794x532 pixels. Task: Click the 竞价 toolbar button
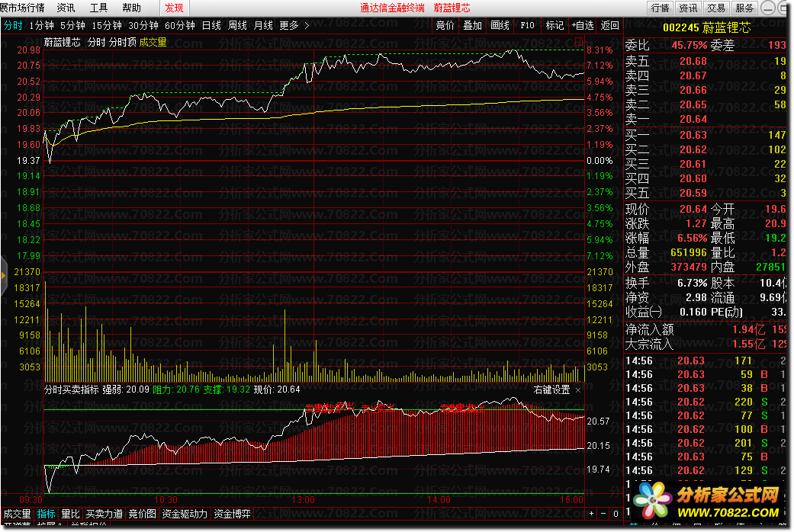[445, 25]
